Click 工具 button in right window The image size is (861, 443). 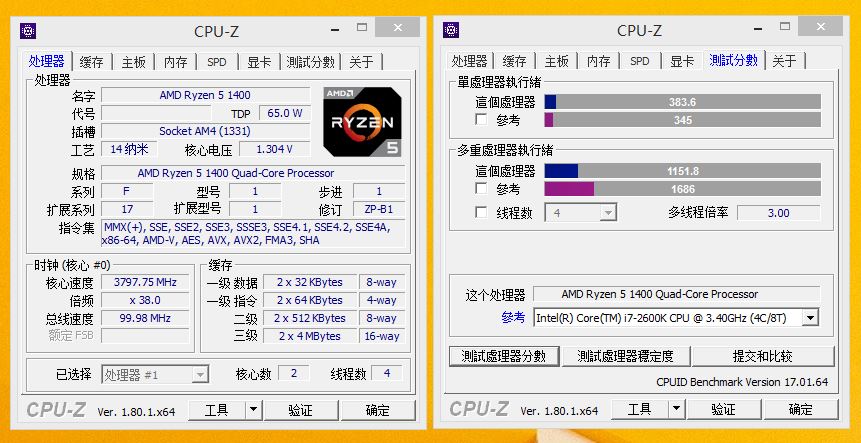point(639,410)
